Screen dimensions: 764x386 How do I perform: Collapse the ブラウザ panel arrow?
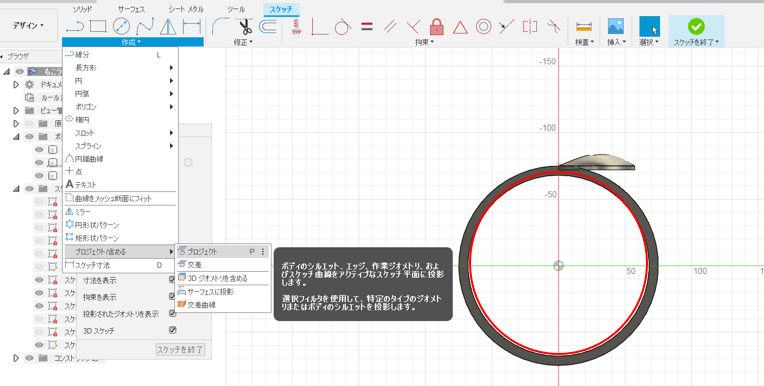(x=2, y=57)
